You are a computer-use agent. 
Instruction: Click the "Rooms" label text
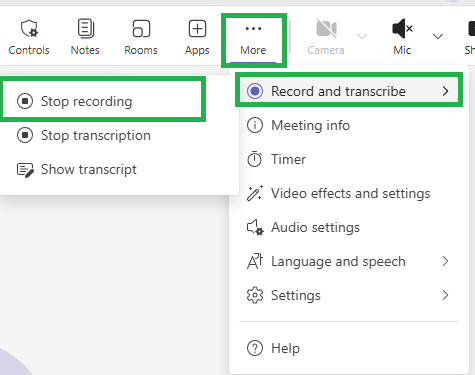click(141, 50)
